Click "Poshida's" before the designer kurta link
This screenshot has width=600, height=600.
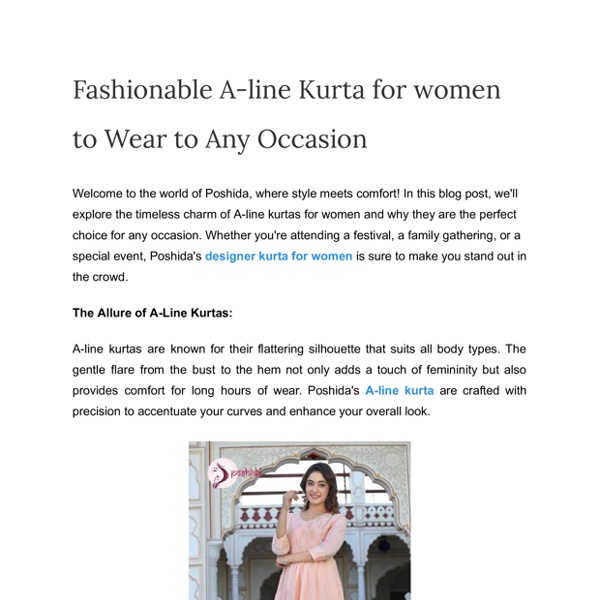click(176, 257)
